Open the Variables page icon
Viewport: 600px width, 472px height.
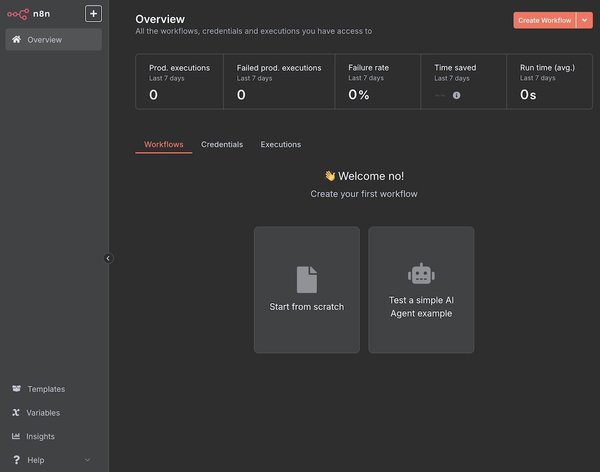pos(16,413)
